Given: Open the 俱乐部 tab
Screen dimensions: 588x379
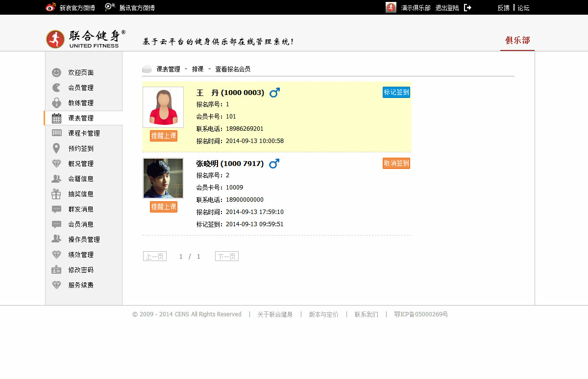Looking at the screenshot, I should (517, 40).
